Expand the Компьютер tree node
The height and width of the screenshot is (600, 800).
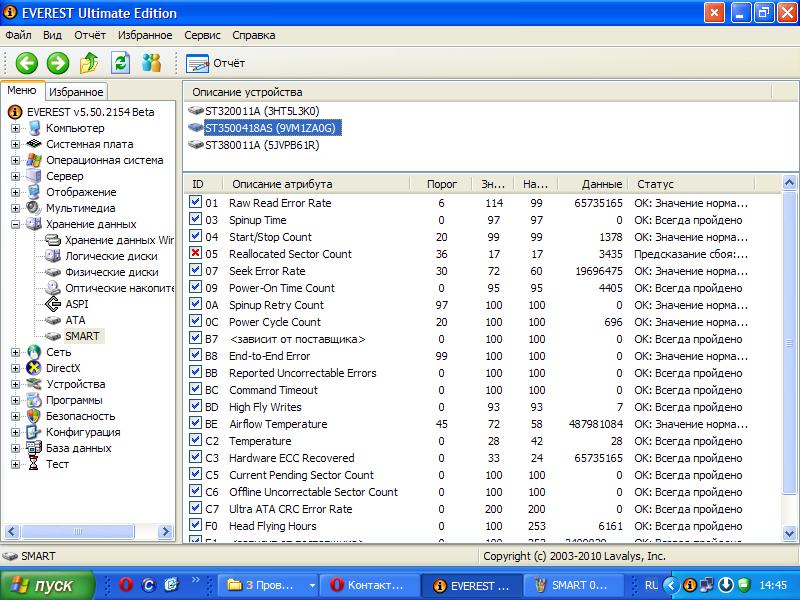(x=16, y=128)
